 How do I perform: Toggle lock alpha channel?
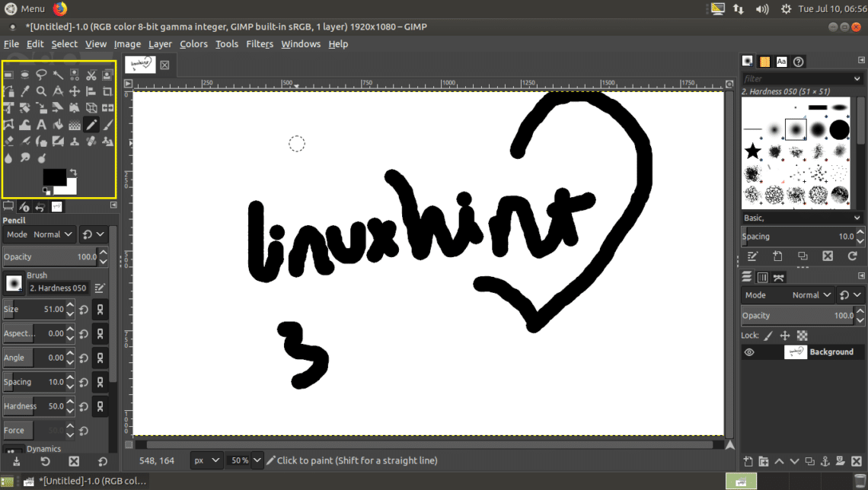(802, 336)
